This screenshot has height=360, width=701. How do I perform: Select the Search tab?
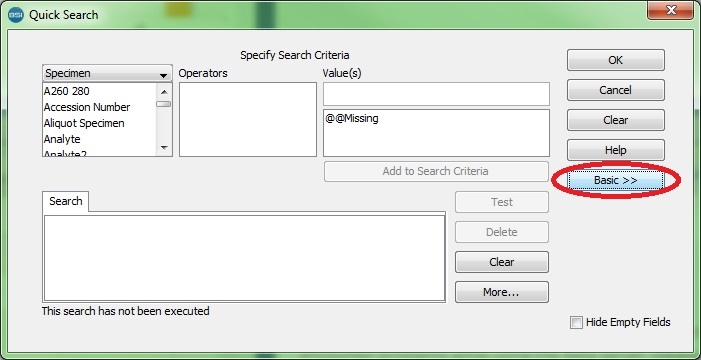(66, 201)
